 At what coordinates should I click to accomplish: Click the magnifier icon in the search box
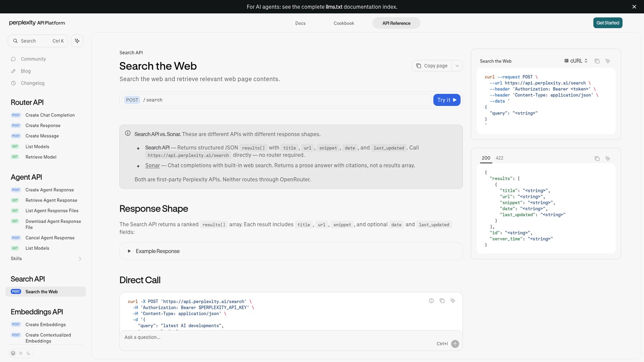16,41
